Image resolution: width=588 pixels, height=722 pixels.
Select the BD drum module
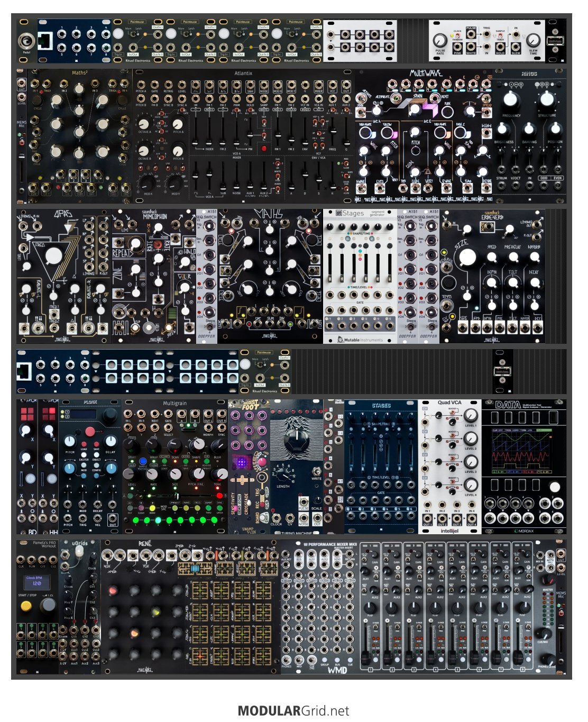tap(26, 467)
